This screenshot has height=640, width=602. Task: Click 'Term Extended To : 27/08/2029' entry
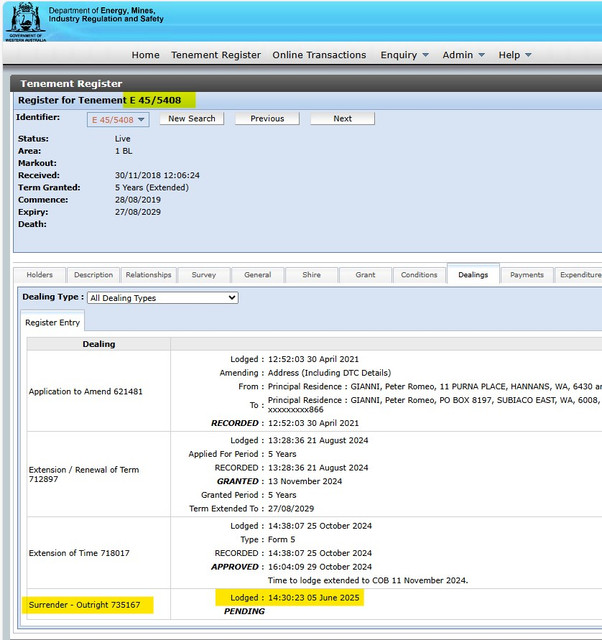tap(251, 509)
